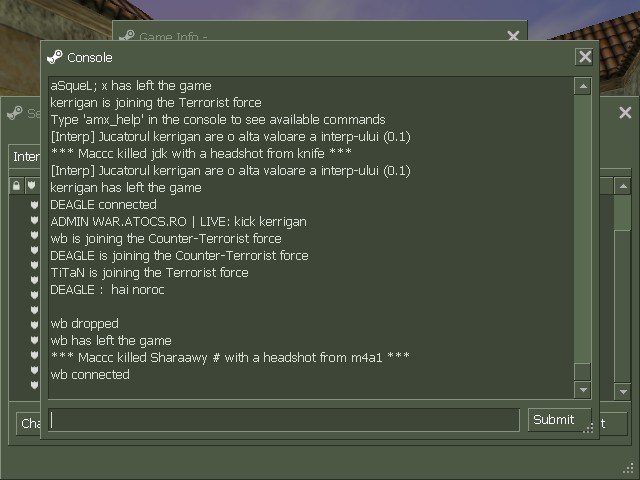Click the server list scrollbar up arrow
The height and width of the screenshot is (480, 640).
coord(623,187)
